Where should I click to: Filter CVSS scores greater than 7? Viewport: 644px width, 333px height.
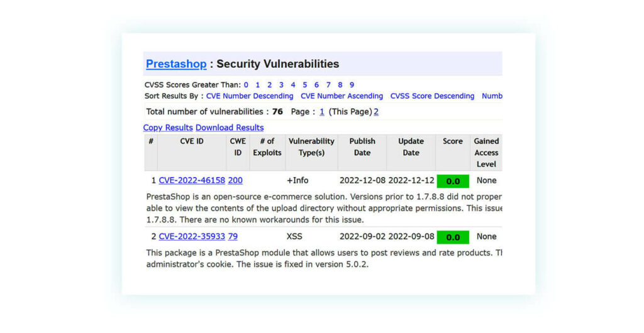coord(328,85)
